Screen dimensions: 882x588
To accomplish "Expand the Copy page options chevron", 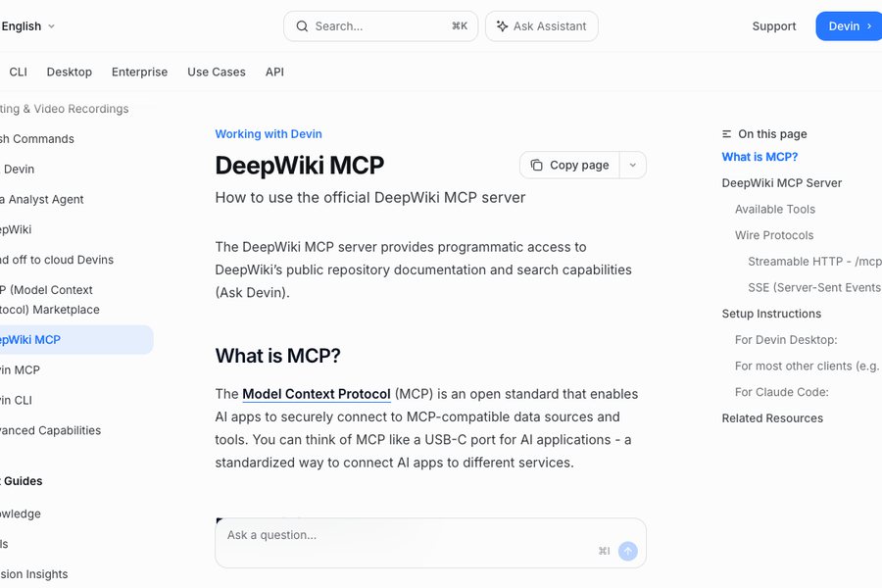I will tap(633, 165).
